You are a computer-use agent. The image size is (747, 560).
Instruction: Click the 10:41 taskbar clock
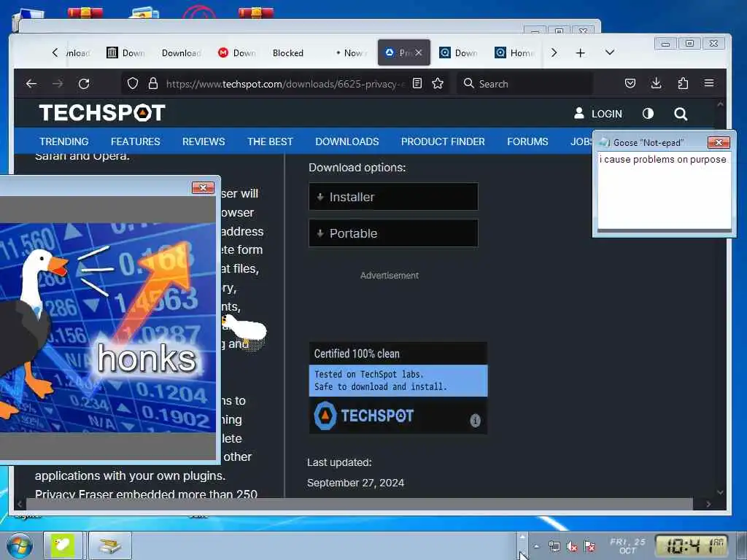[x=692, y=545]
